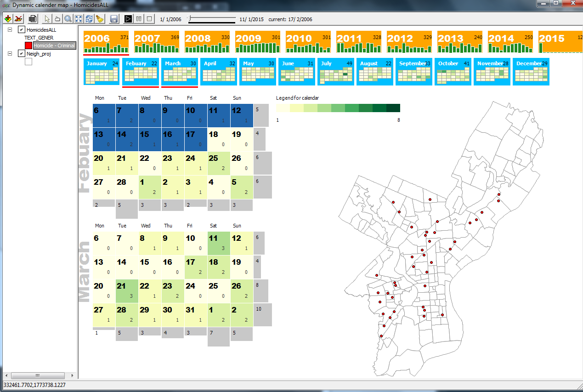The image size is (583, 392).
Task: Click the March Saturday total bar showing 7
Action: click(x=218, y=337)
